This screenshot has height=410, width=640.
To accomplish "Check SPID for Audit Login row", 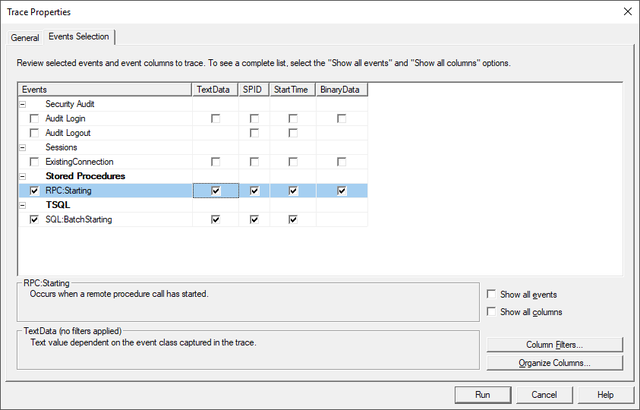I will pyautogui.click(x=254, y=119).
